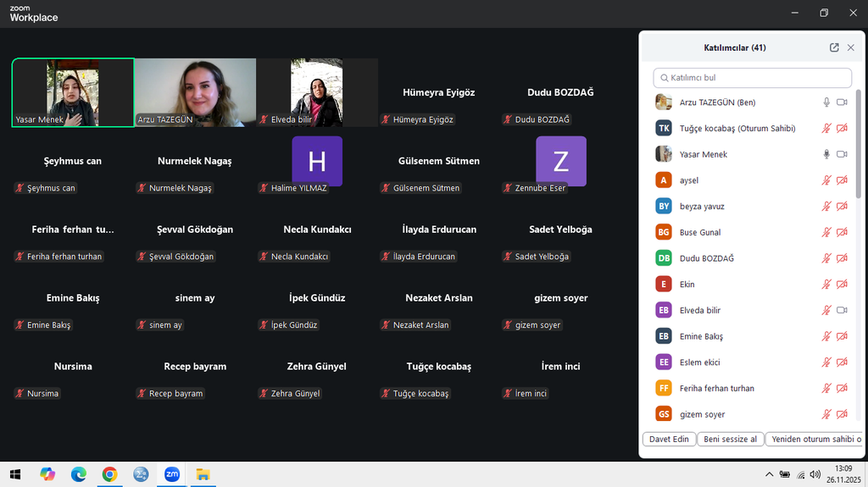Click Dudu BOZDAĞ's disabled camera icon
The width and height of the screenshot is (868, 487).
(842, 258)
